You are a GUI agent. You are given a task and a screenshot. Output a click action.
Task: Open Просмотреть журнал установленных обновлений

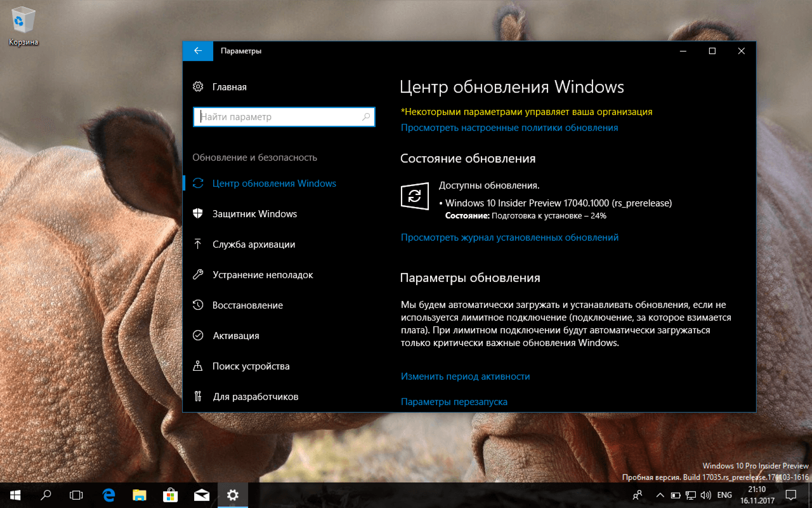tap(508, 237)
